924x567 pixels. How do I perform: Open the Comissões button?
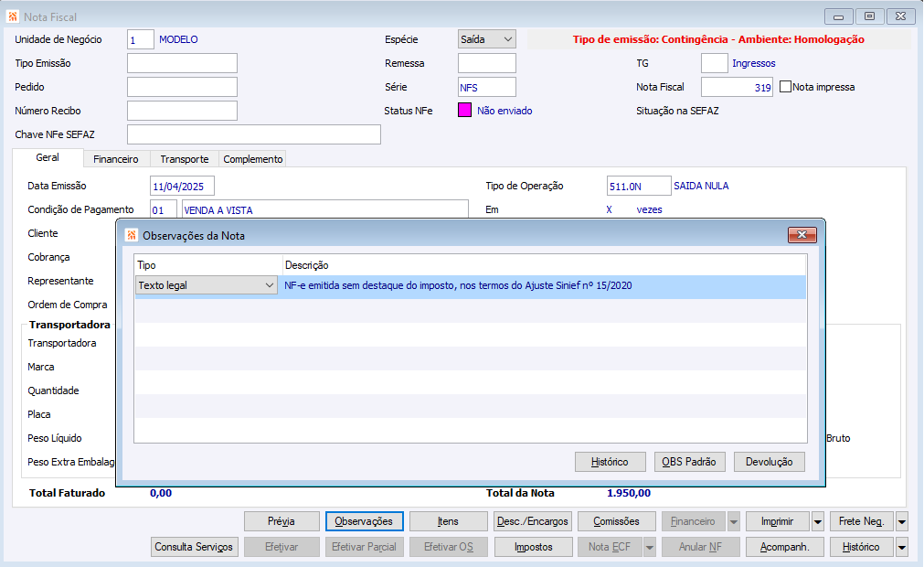(x=616, y=521)
